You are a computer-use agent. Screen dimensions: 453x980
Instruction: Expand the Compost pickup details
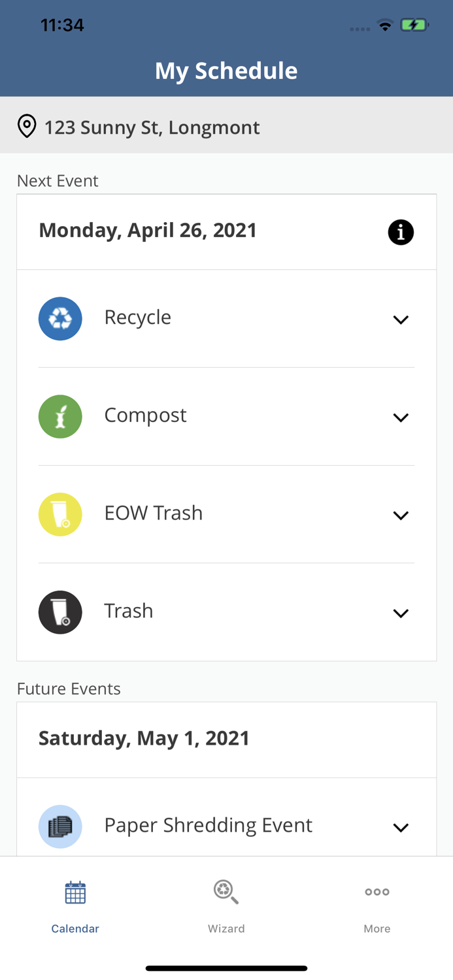(401, 416)
